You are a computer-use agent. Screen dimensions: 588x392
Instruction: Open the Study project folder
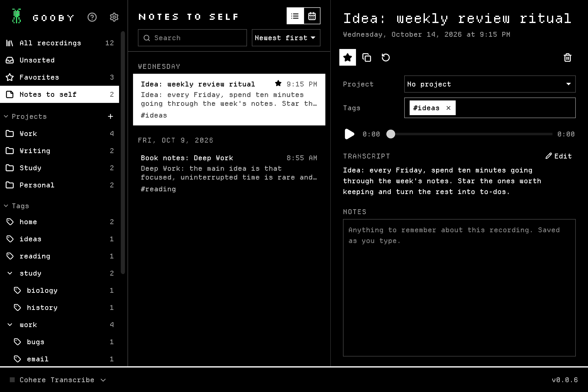point(60,168)
